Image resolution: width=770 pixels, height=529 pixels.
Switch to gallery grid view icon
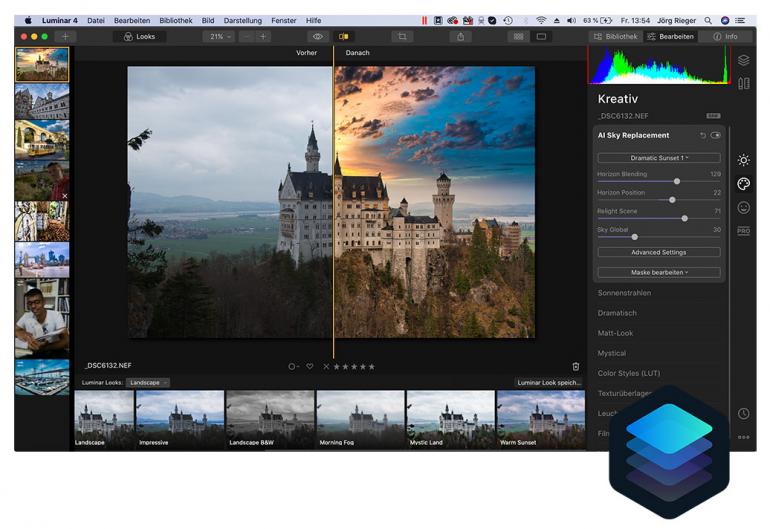(x=518, y=36)
